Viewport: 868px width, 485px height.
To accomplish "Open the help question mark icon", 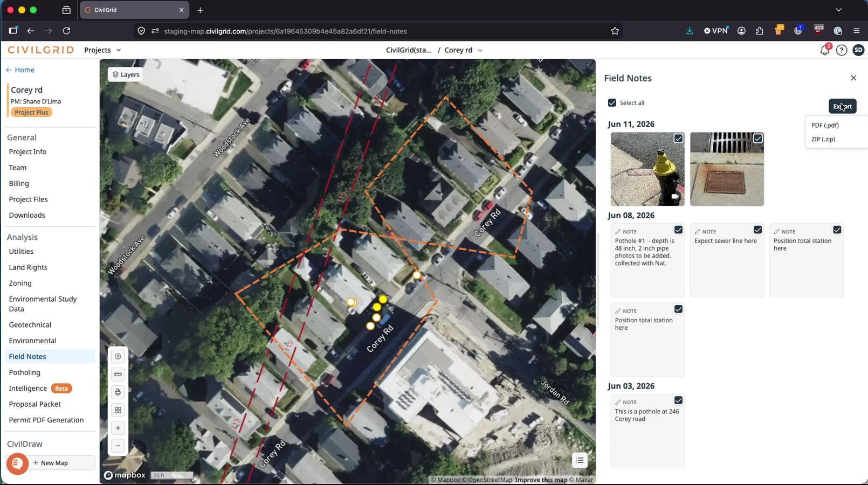I will point(842,50).
